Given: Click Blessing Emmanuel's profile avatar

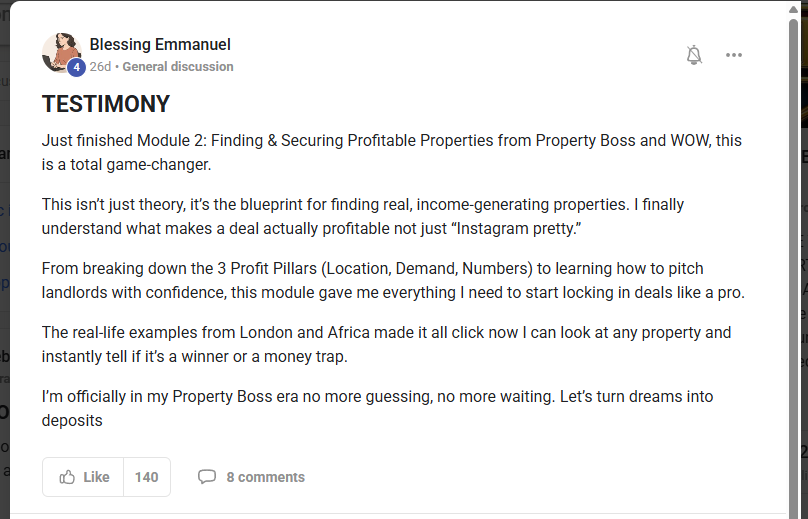Looking at the screenshot, I should [x=60, y=50].
